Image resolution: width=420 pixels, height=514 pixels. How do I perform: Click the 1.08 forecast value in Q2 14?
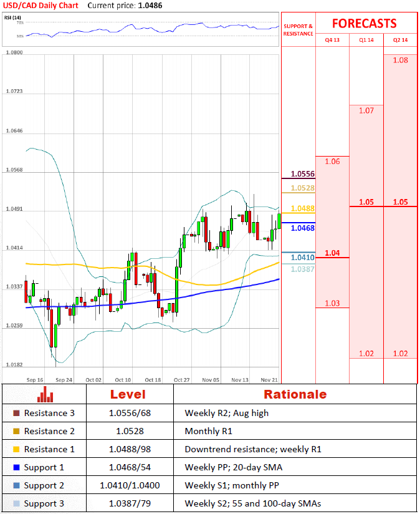401,60
